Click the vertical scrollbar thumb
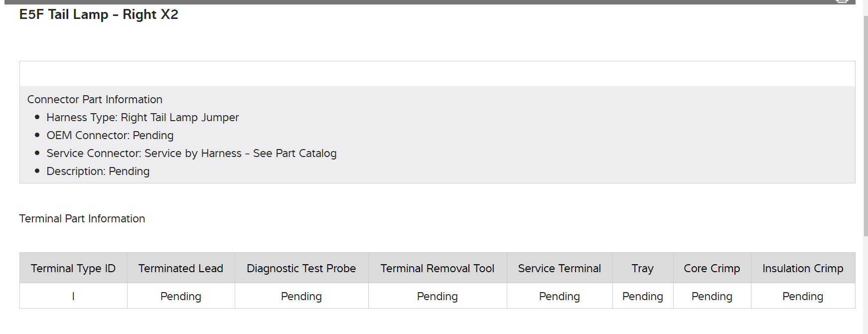The image size is (868, 334). [x=866, y=125]
